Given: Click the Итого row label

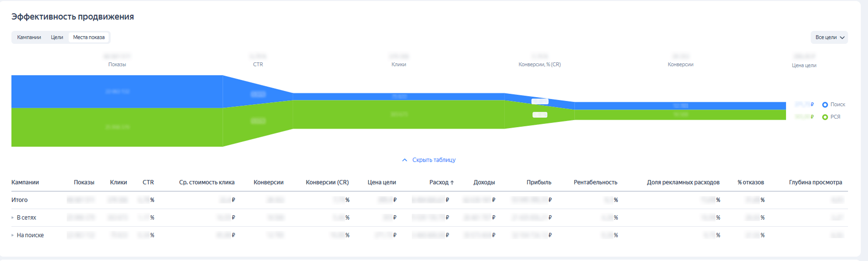Looking at the screenshot, I should [x=20, y=200].
